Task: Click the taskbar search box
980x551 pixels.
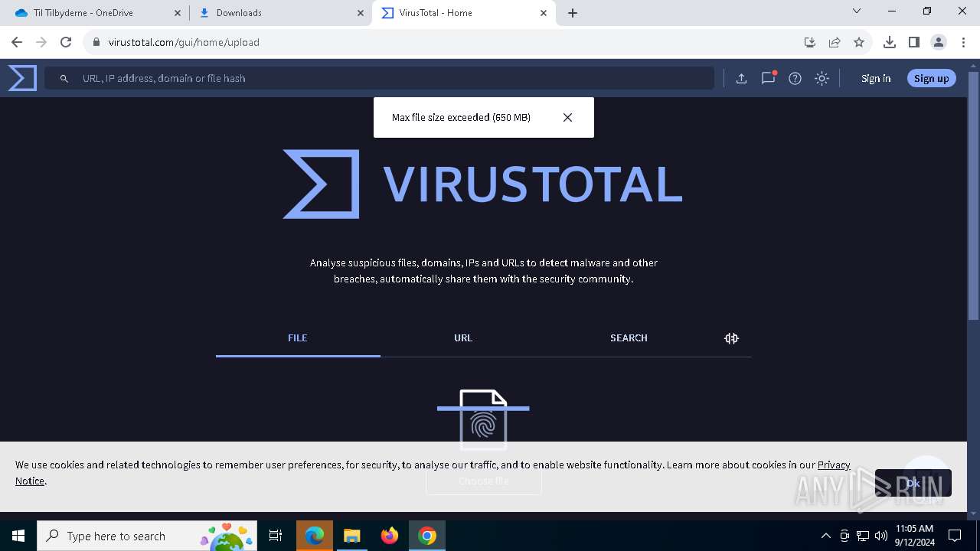Action: coord(148,536)
